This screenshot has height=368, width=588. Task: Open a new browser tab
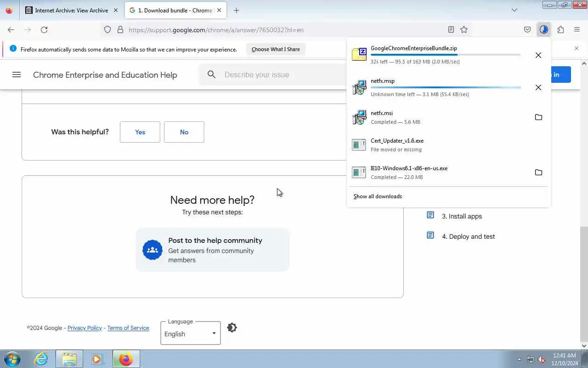coord(236,10)
